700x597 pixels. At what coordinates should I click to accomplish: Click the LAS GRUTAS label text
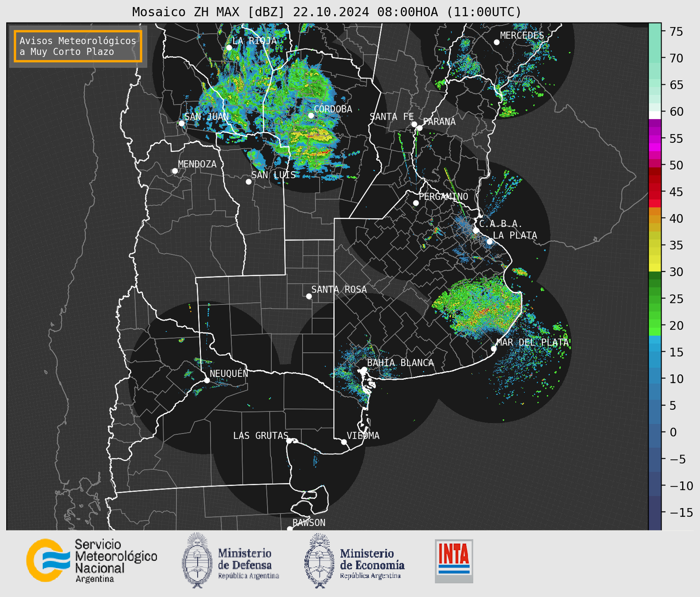click(261, 436)
